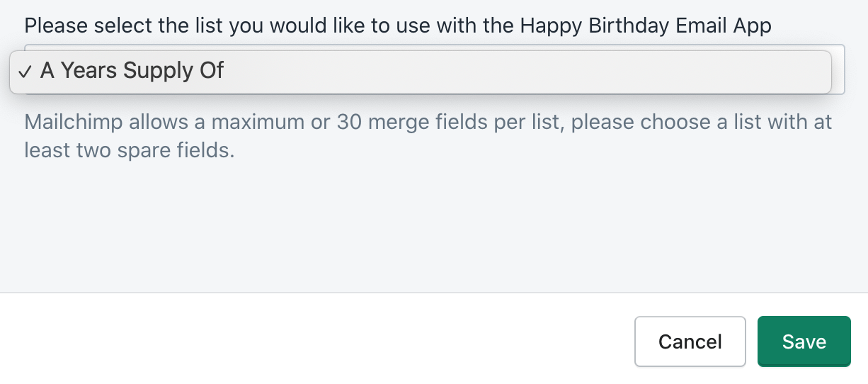Click the 'Happy Birthday Email App' text
868x384 pixels.
click(645, 26)
